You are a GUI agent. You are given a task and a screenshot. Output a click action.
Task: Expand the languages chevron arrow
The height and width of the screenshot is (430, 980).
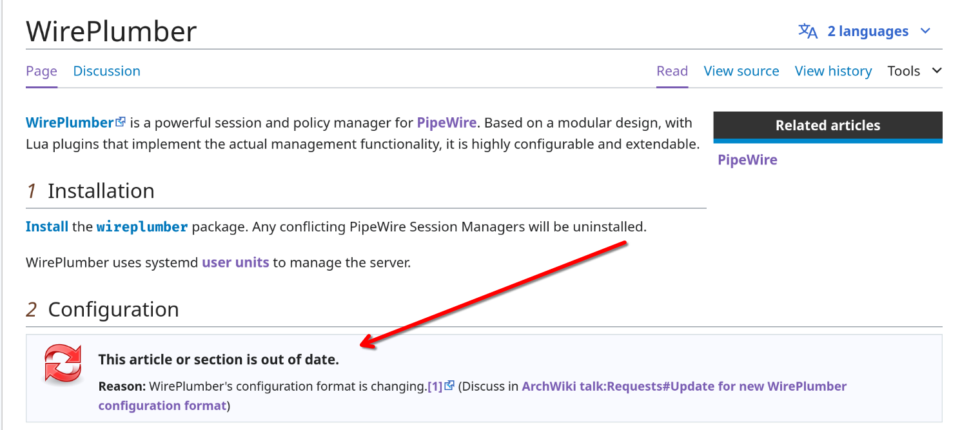[x=925, y=31]
